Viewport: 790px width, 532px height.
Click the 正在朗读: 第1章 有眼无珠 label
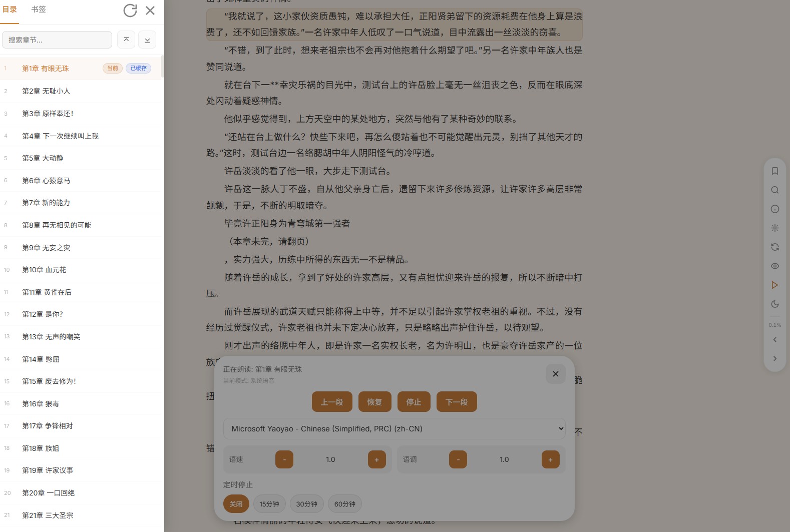coord(262,369)
